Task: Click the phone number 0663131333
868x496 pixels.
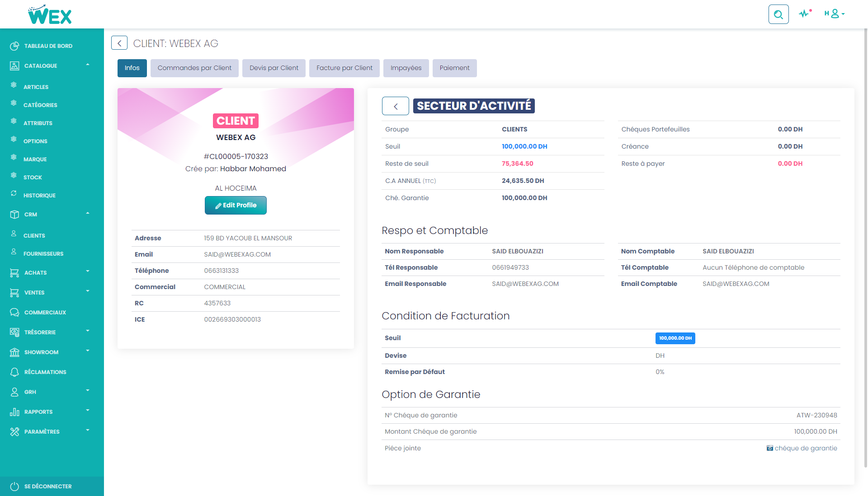Action: coord(222,271)
